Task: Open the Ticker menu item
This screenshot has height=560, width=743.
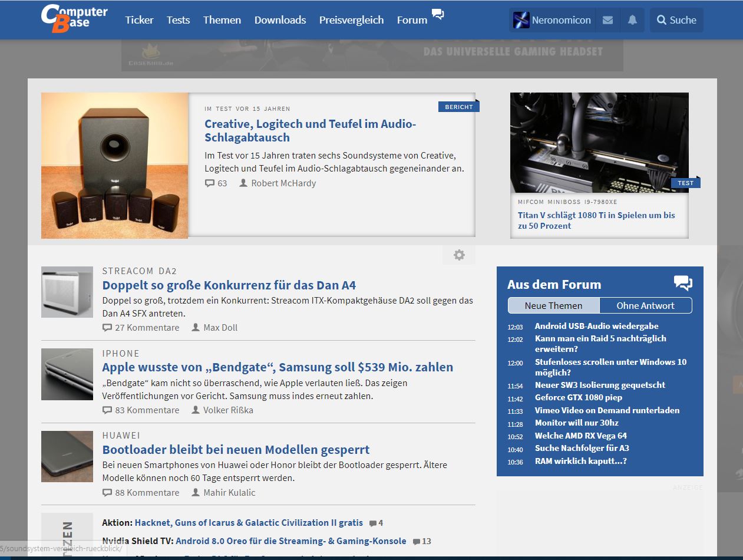Action: coord(140,20)
